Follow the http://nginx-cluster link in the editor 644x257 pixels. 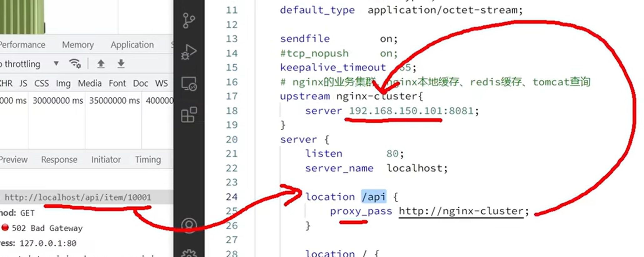(461, 211)
